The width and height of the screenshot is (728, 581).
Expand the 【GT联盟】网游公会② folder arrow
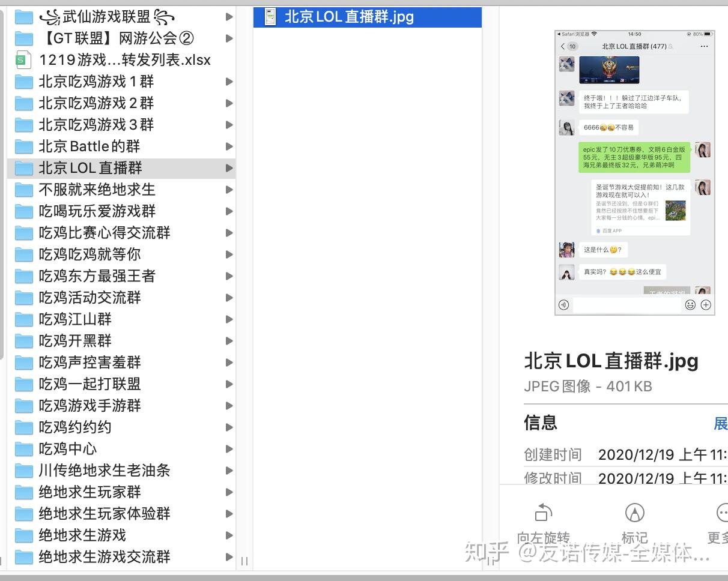pyautogui.click(x=229, y=38)
